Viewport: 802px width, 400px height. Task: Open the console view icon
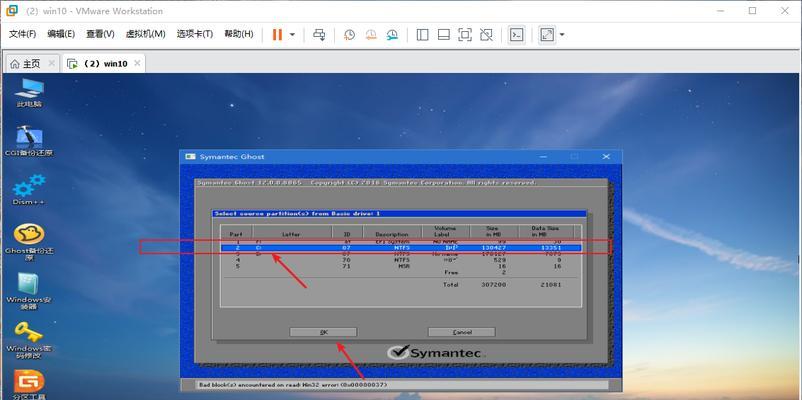(x=517, y=35)
